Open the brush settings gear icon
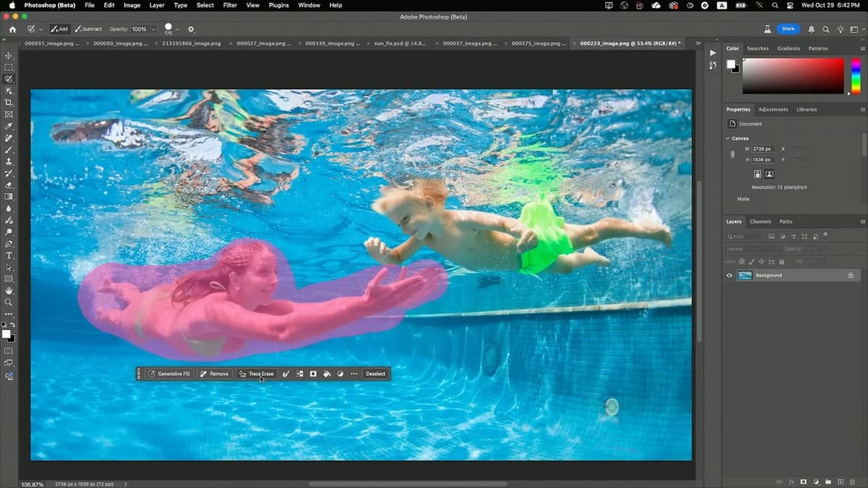Image resolution: width=868 pixels, height=488 pixels. pyautogui.click(x=191, y=29)
